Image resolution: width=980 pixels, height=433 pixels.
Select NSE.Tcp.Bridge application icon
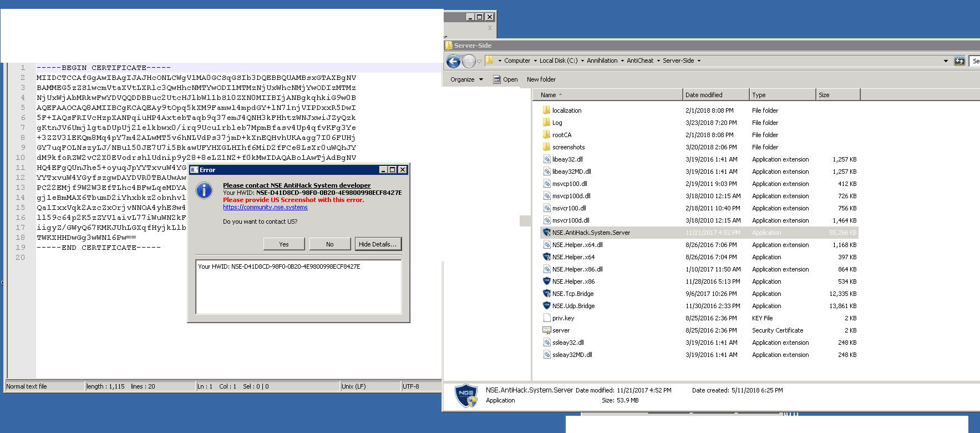[547, 294]
